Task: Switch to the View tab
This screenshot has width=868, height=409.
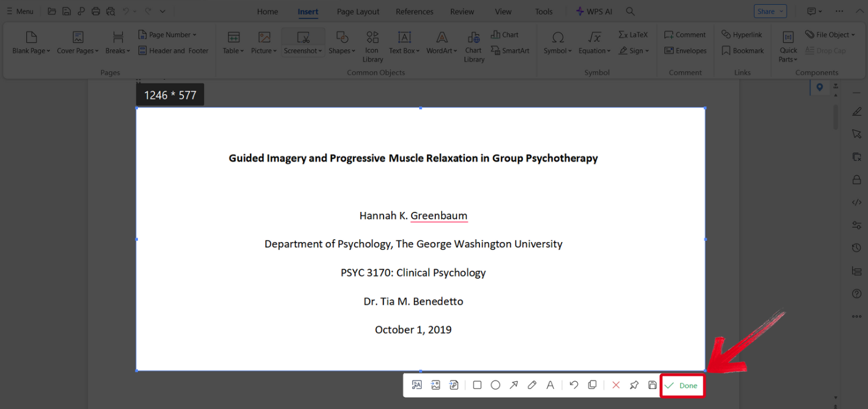Action: click(503, 11)
